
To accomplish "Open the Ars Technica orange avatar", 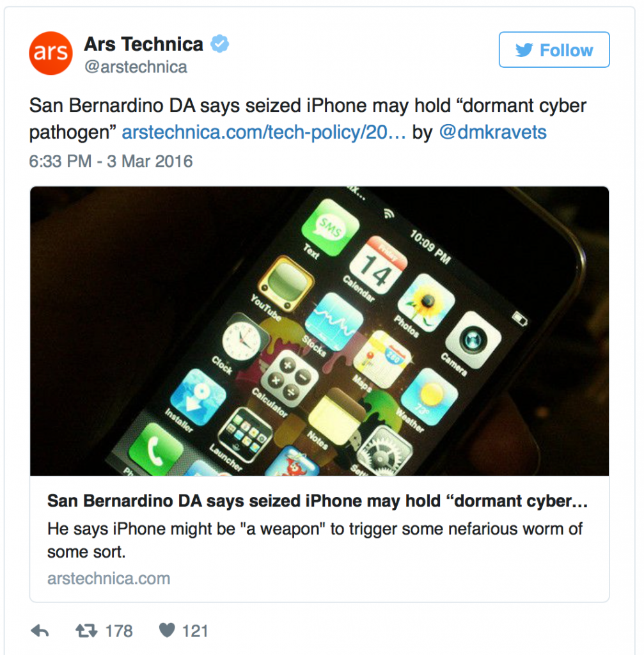I will coord(51,53).
